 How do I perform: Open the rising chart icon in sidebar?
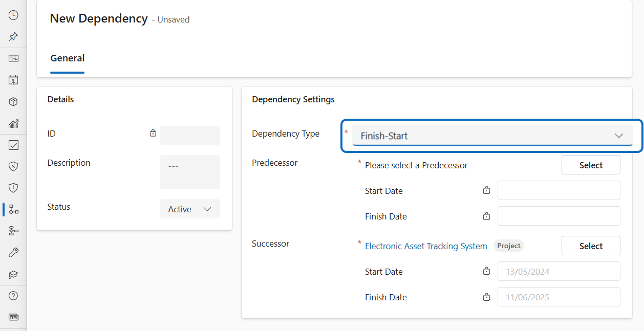point(14,123)
